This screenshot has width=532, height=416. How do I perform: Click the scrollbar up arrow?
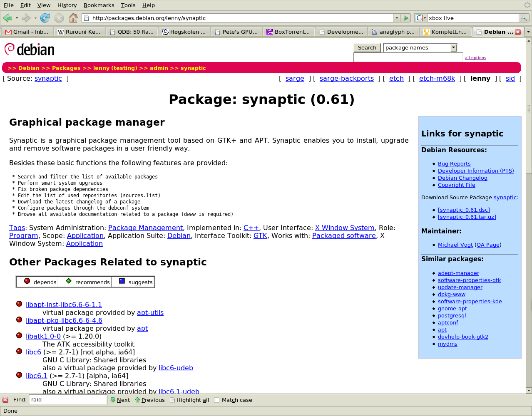click(529, 41)
